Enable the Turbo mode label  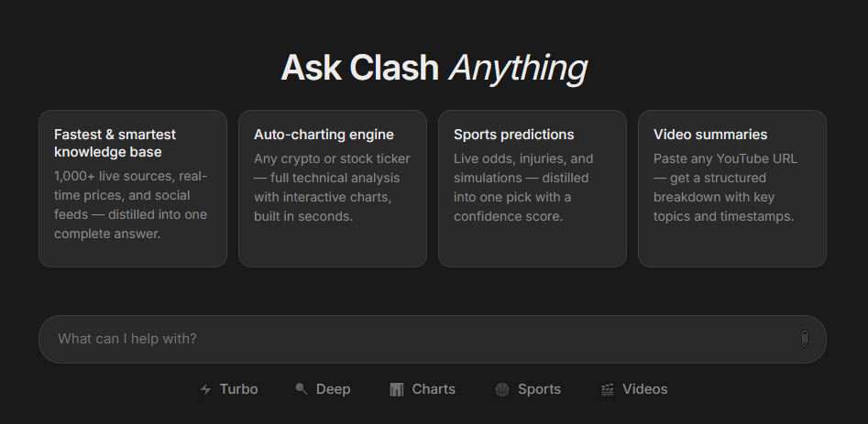click(x=238, y=389)
